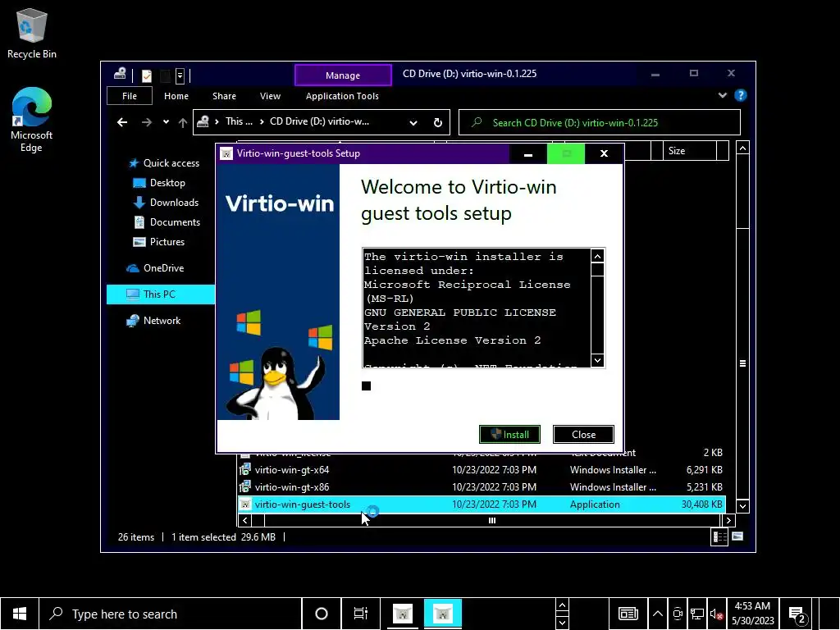Select the virtio-win-gt-x64 file

(292, 470)
